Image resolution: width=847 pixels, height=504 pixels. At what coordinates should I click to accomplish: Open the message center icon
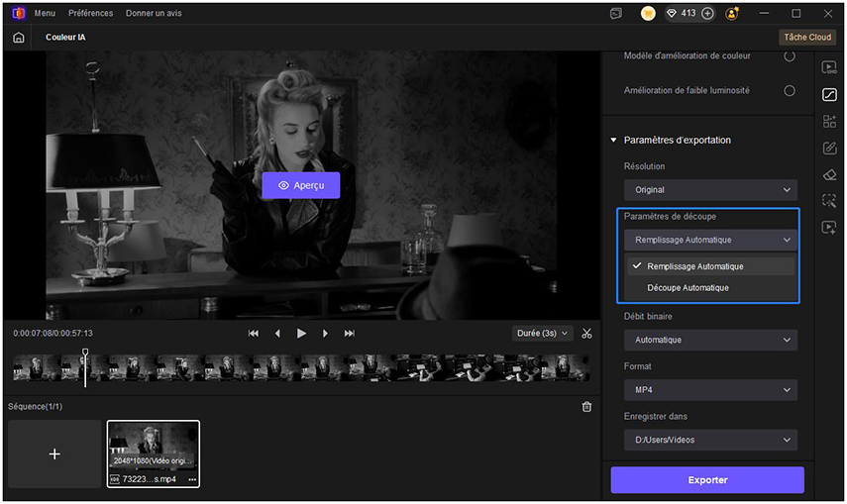click(x=616, y=14)
